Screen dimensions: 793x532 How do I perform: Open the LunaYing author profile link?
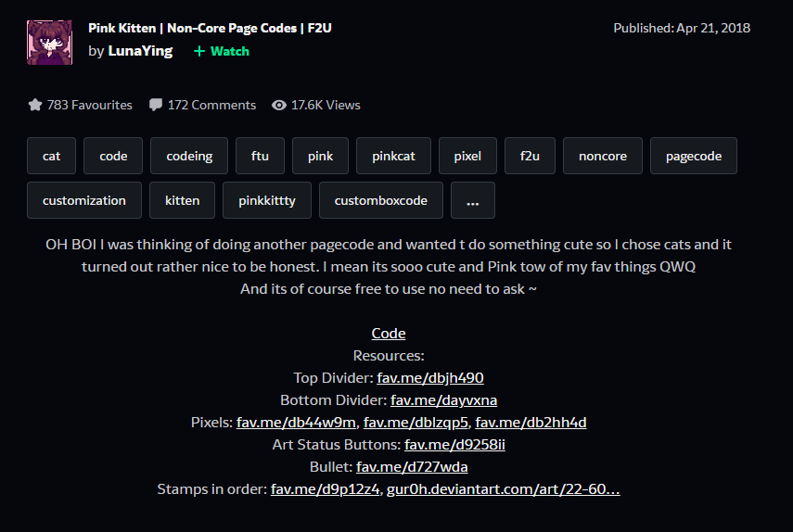140,51
